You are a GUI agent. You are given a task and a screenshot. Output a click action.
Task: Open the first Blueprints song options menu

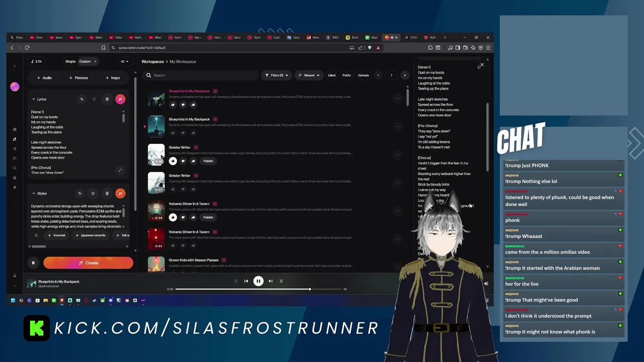tap(397, 99)
